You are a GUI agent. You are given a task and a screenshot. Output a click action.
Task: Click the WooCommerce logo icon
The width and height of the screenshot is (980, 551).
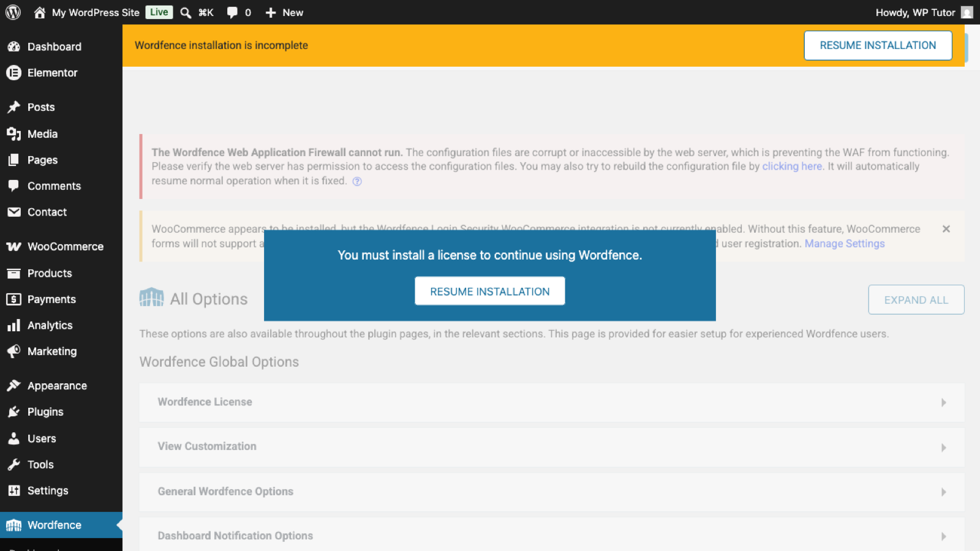click(x=13, y=247)
